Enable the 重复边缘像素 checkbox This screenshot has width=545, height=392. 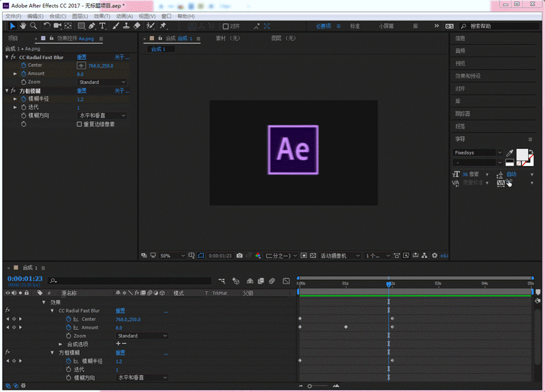click(79, 125)
